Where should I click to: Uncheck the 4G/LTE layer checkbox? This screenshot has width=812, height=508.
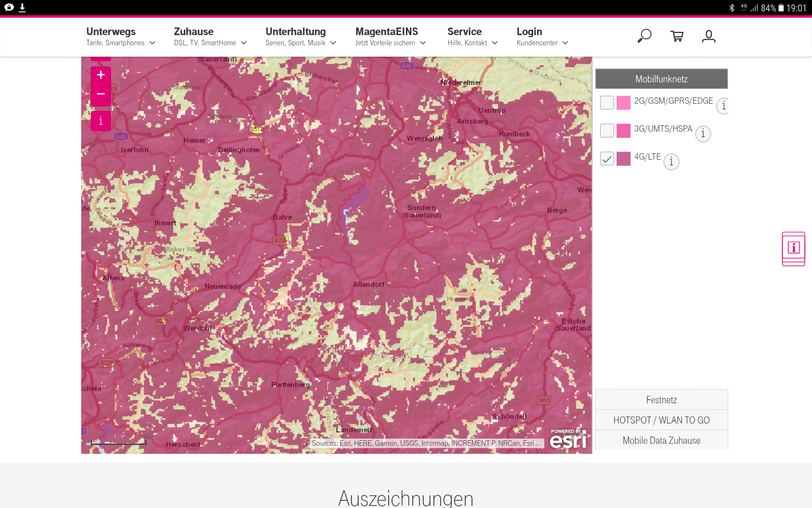coord(607,159)
